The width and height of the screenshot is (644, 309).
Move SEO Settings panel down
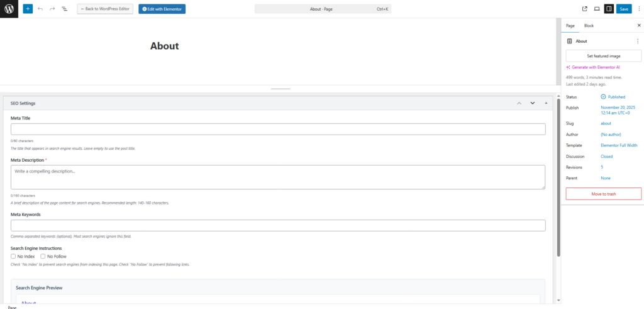tap(532, 103)
